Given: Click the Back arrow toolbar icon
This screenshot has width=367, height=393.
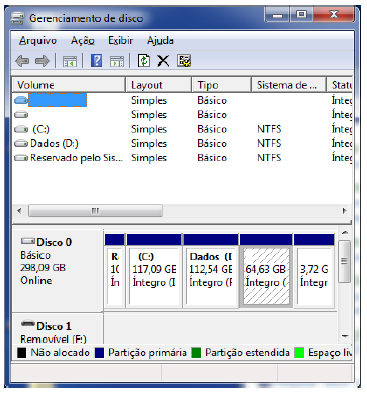Looking at the screenshot, I should (x=22, y=61).
